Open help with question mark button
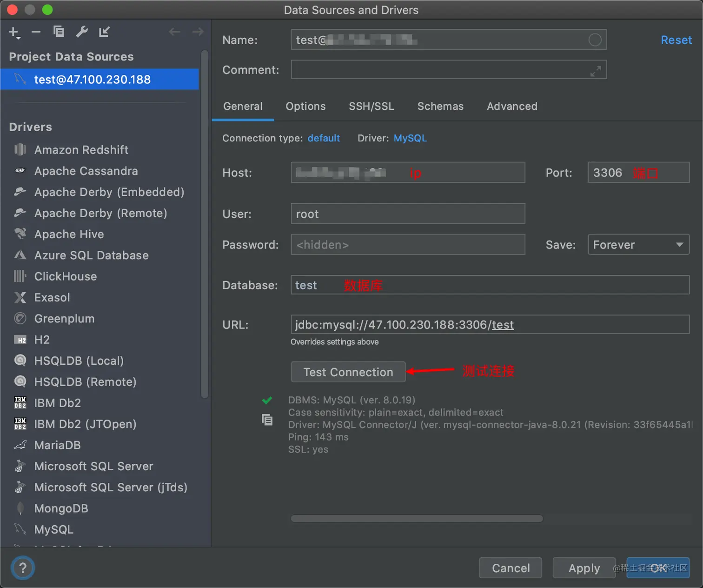The image size is (703, 588). tap(22, 568)
